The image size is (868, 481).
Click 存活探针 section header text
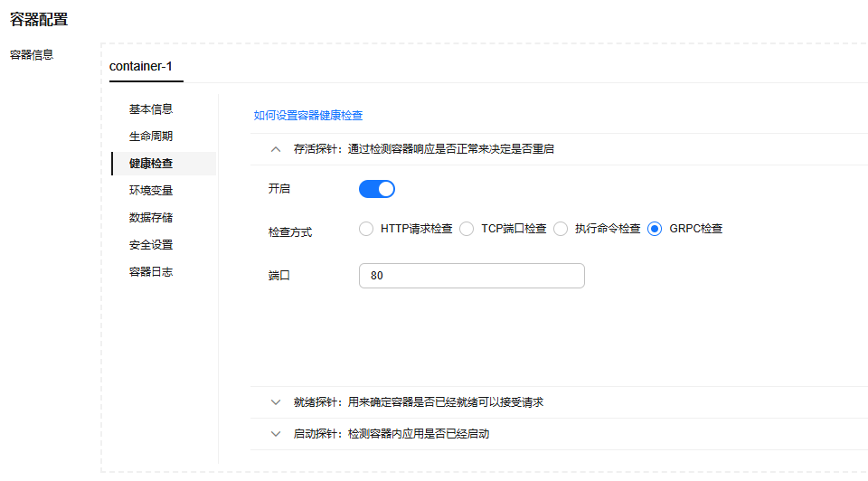423,149
